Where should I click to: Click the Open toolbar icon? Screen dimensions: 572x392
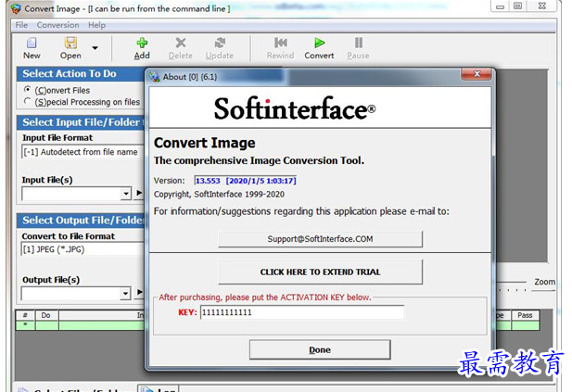(x=70, y=43)
